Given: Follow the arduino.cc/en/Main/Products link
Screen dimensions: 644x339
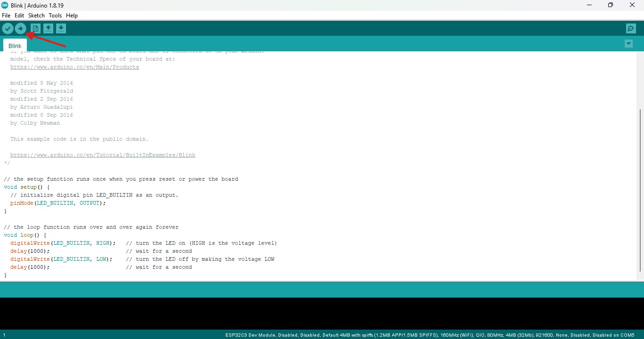Looking at the screenshot, I should click(x=74, y=67).
